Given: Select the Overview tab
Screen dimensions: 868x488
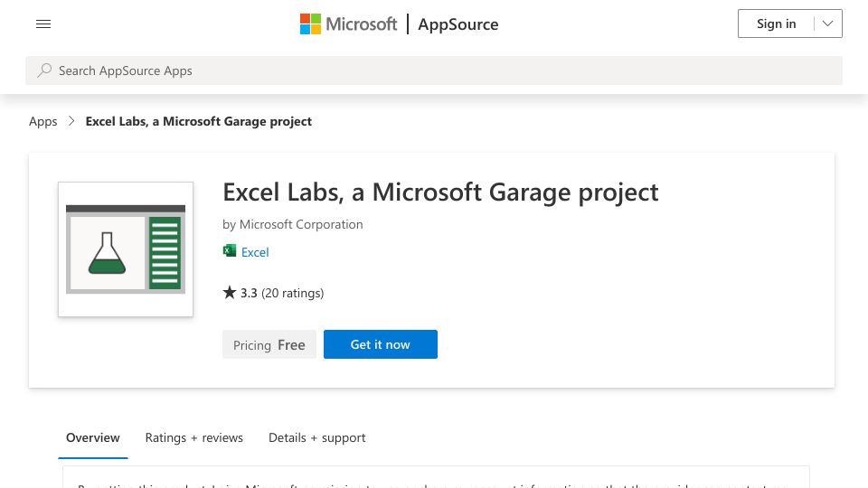Looking at the screenshot, I should [x=93, y=437].
